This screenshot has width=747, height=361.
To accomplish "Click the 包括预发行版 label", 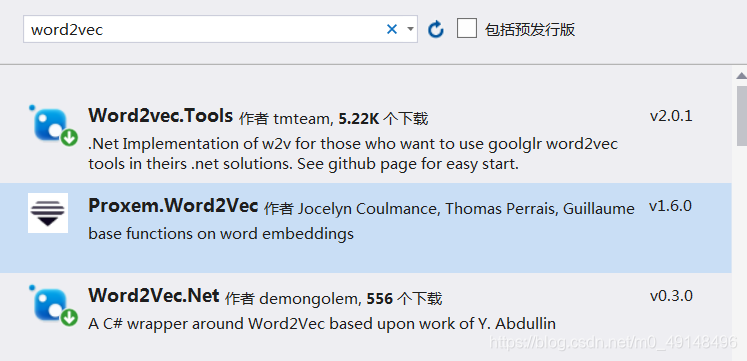I will [x=530, y=30].
